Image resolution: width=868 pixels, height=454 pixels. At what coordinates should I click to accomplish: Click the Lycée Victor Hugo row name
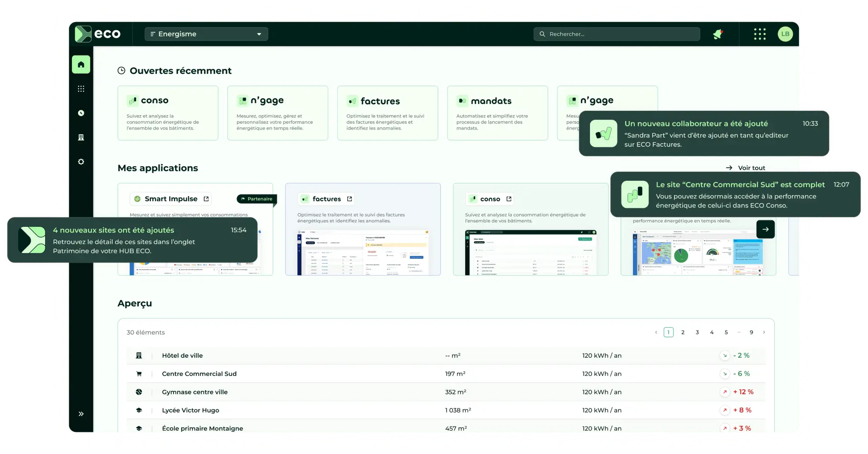tap(190, 410)
